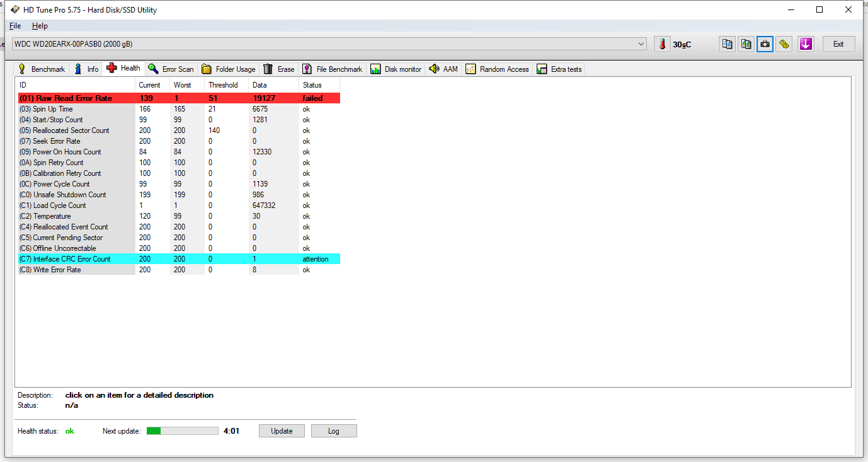Click the Threshold column header
The height and width of the screenshot is (462, 868).
point(227,85)
